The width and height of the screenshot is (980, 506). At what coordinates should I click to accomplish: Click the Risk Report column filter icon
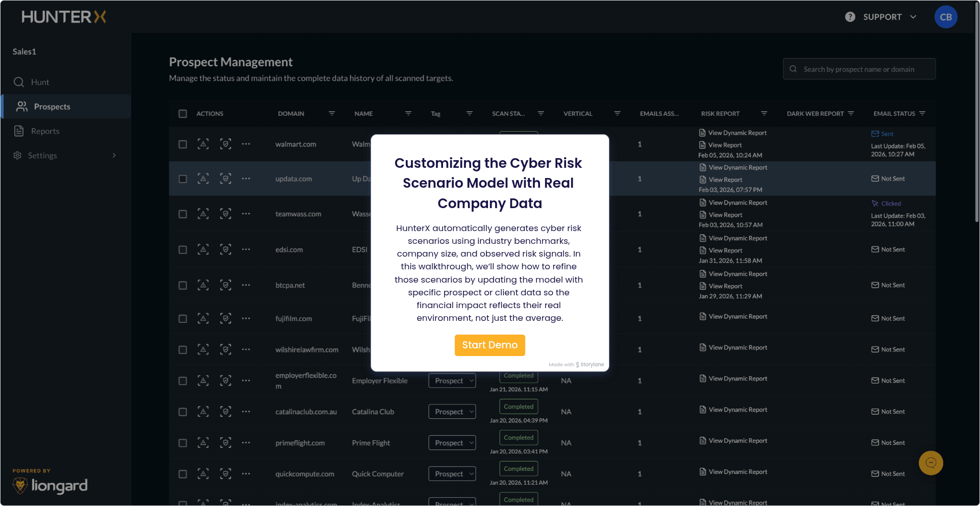[x=764, y=114]
